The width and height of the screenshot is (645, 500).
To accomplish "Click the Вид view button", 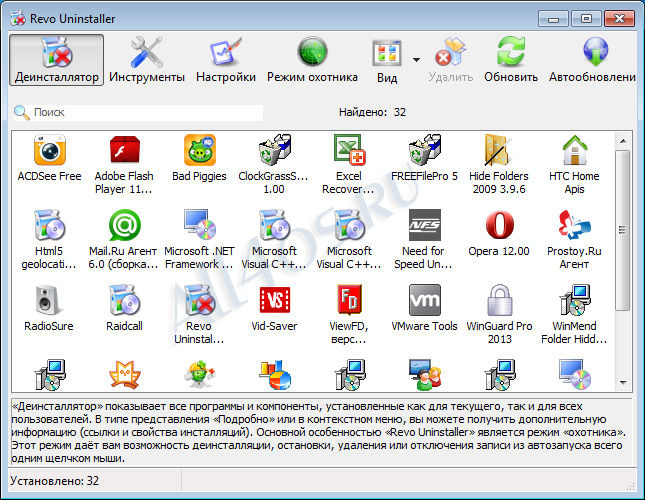I will [x=387, y=60].
